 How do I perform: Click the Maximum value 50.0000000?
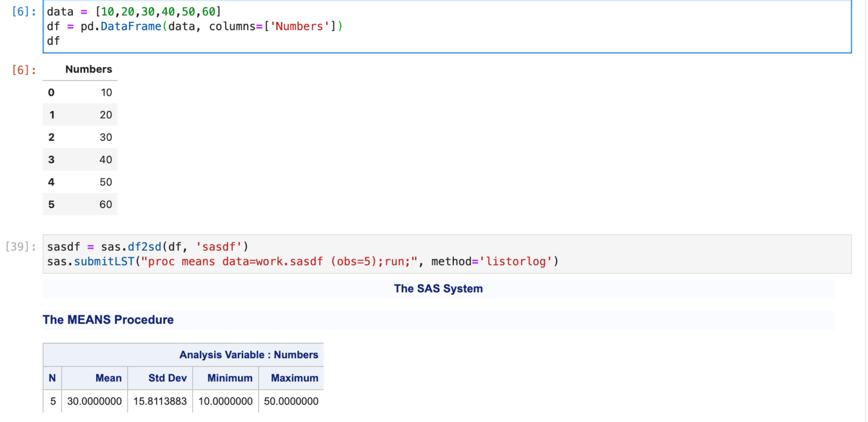point(291,401)
